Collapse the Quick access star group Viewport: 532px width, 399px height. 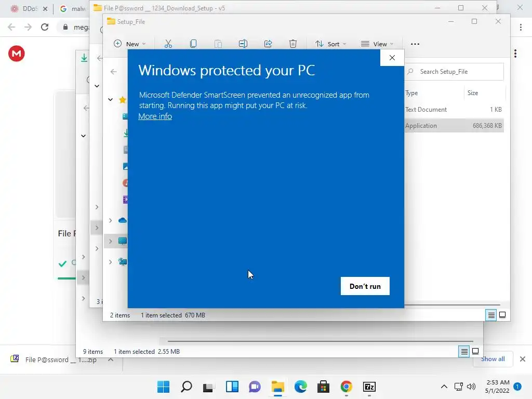(110, 100)
